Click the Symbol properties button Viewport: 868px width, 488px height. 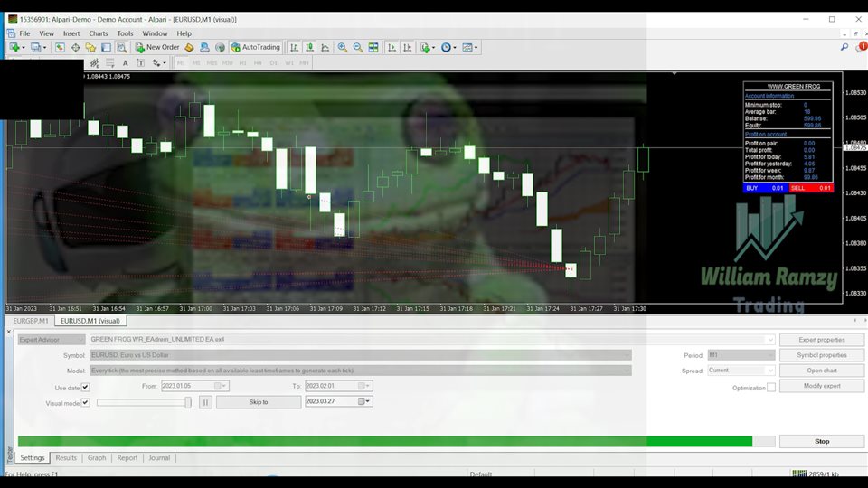click(x=822, y=355)
